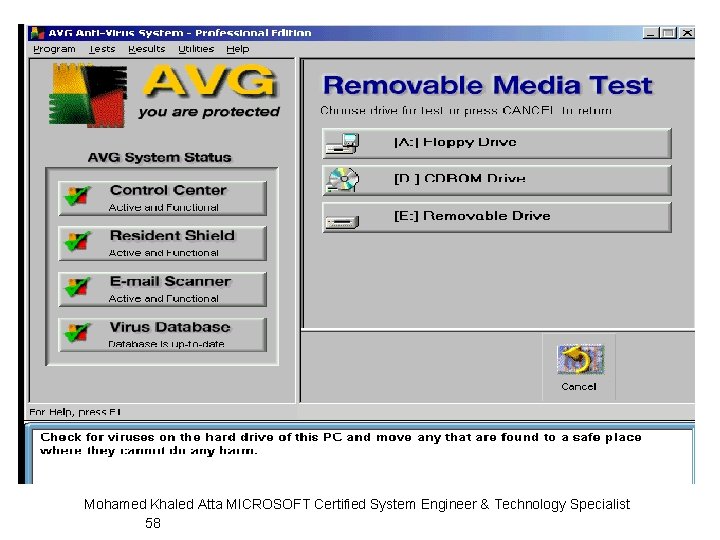Open the Resident Shield status button

(x=162, y=243)
